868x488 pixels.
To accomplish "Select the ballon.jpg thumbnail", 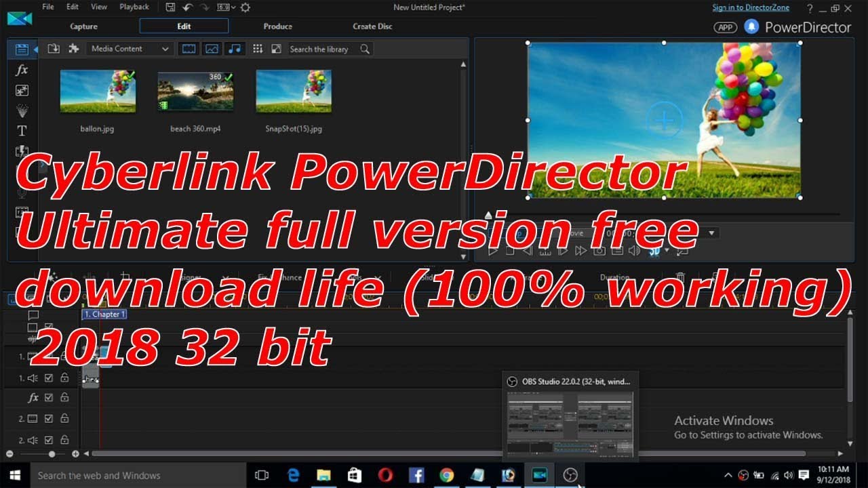I will 98,91.
